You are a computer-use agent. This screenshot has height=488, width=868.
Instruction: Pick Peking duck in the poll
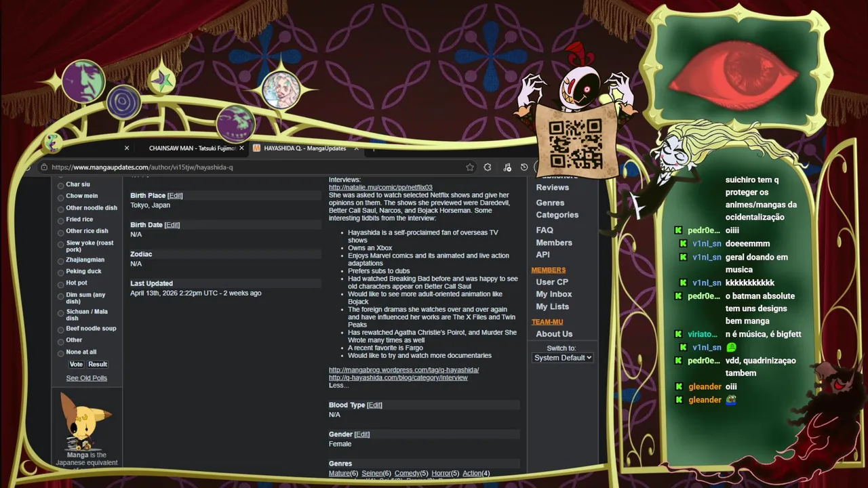pyautogui.click(x=60, y=272)
